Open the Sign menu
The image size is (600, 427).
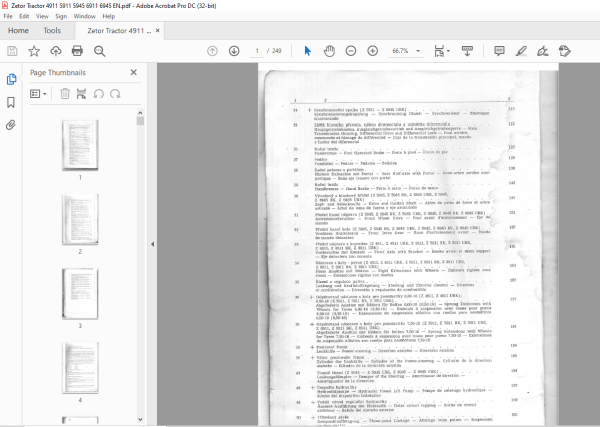point(61,16)
